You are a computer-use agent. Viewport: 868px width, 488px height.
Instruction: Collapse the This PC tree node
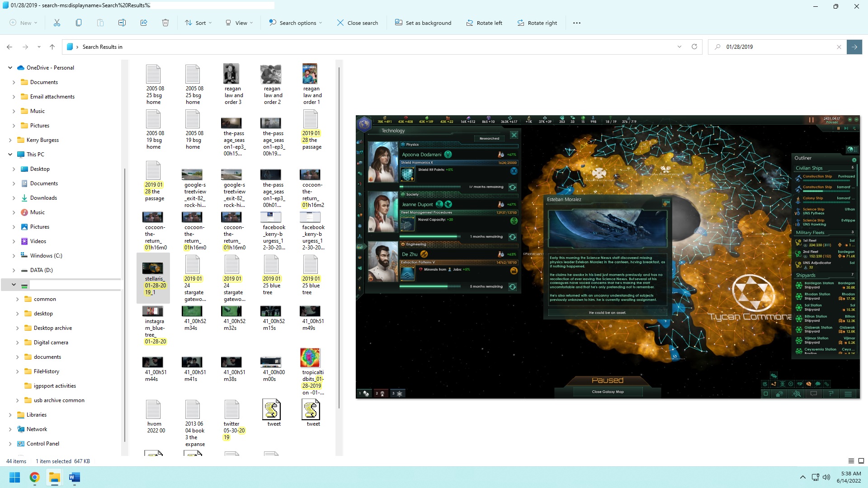coord(10,155)
